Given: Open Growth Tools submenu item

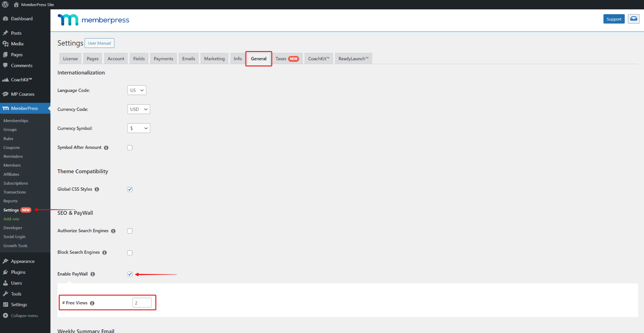Looking at the screenshot, I should click(15, 246).
